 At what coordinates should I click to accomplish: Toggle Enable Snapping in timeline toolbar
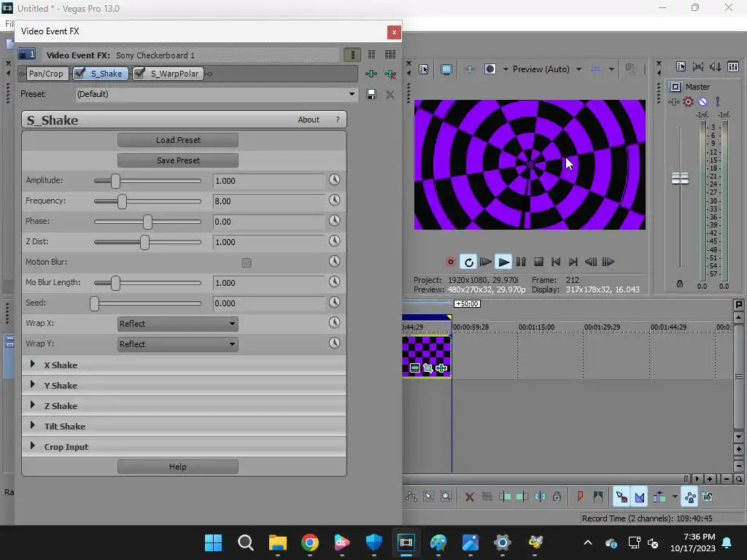622,497
